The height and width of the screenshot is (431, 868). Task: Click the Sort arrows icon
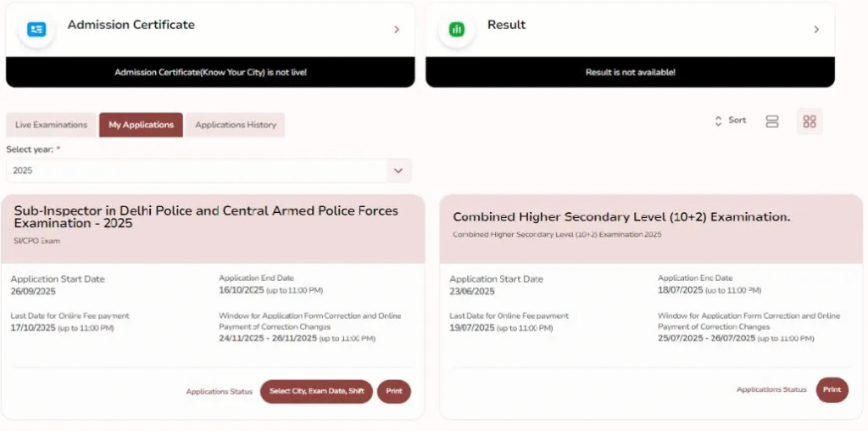pyautogui.click(x=719, y=121)
